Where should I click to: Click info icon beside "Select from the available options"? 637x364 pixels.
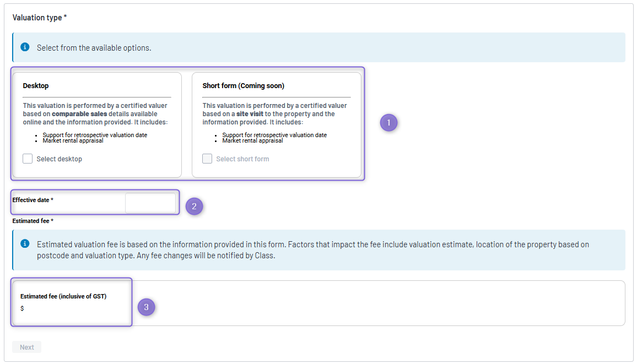tap(25, 47)
